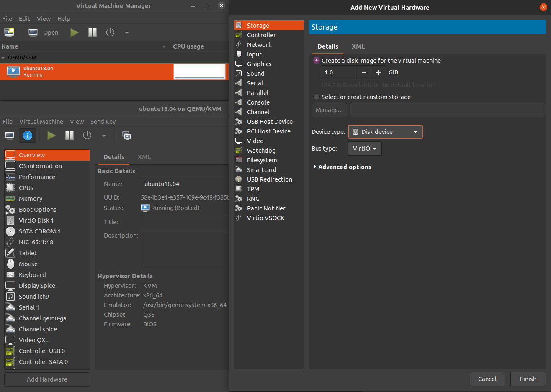Select Channel in Add Hardware list

point(269,112)
